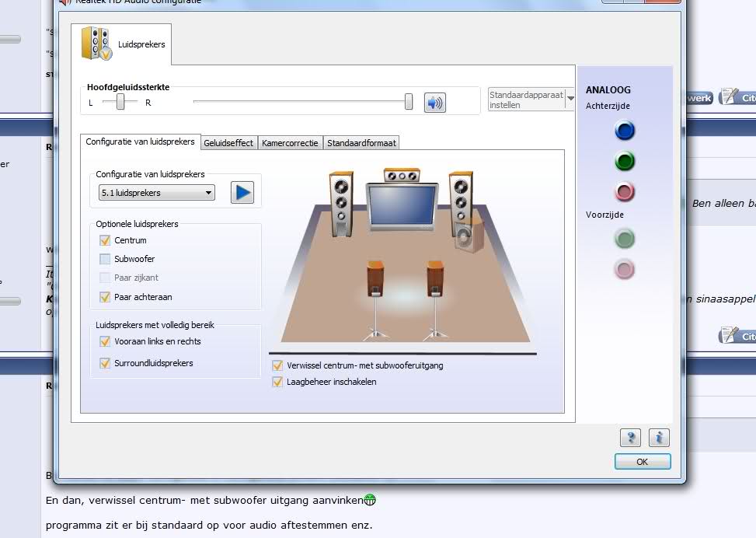Select the Standaardformaat tab
Viewport: 756px width, 538px height.
click(x=361, y=143)
